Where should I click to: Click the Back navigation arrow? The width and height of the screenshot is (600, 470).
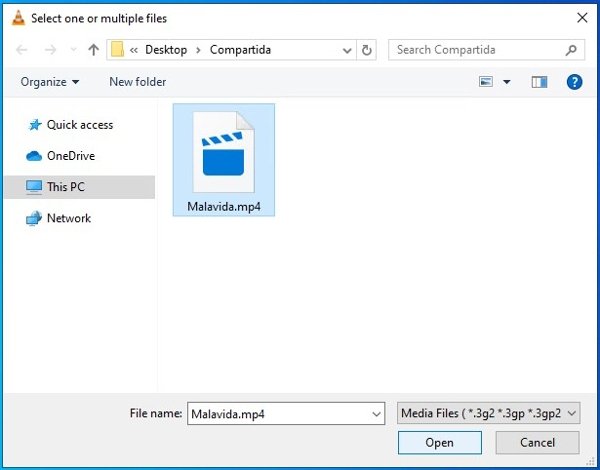click(22, 50)
